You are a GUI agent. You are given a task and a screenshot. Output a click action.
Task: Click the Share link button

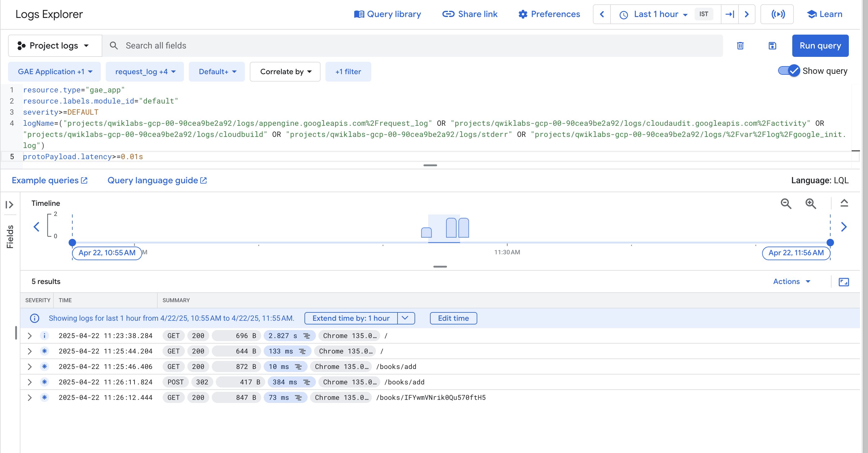tap(470, 14)
